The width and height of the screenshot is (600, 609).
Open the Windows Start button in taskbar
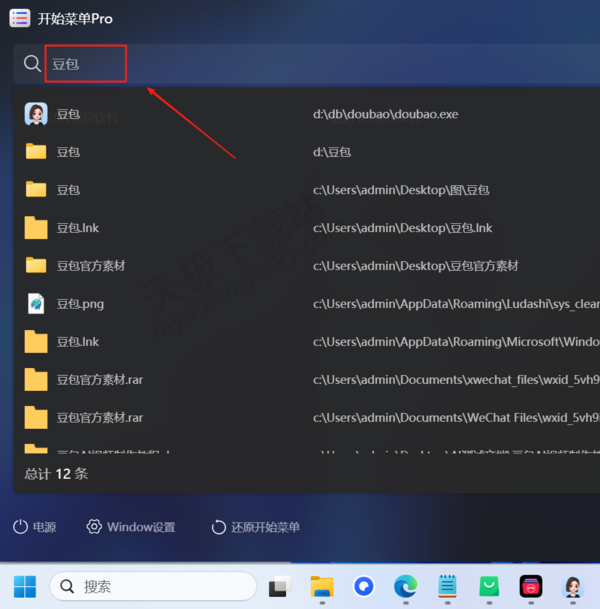[x=25, y=586]
